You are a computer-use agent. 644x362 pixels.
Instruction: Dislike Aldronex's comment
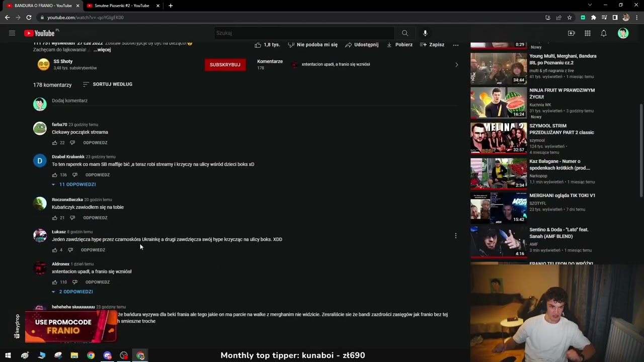pyautogui.click(x=74, y=282)
